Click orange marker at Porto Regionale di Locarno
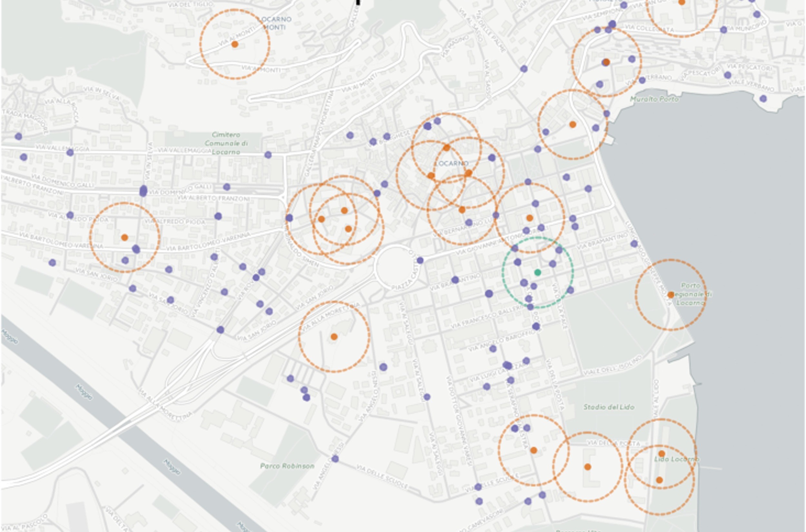 [670, 295]
